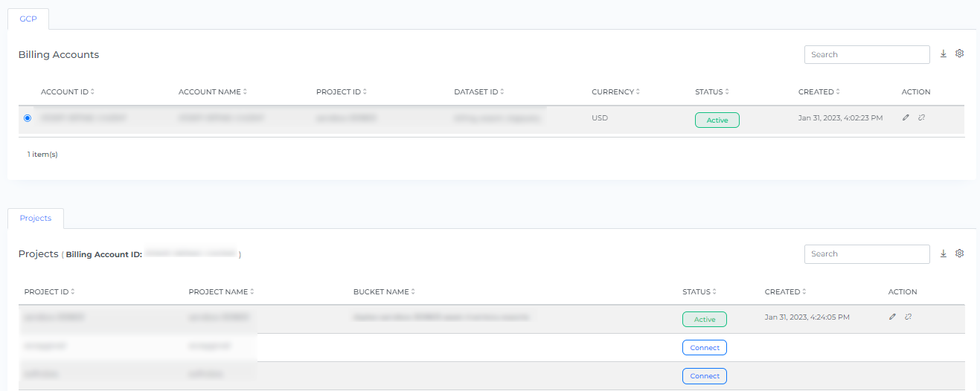Screen dimensions: 980x391
Task: Edit the active project with pencil icon
Action: coord(892,317)
